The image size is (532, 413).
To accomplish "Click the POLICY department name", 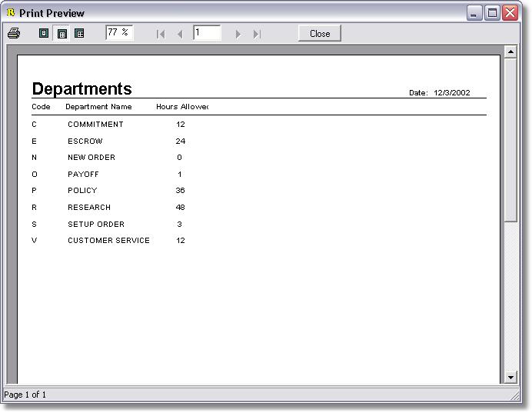I will tap(82, 191).
